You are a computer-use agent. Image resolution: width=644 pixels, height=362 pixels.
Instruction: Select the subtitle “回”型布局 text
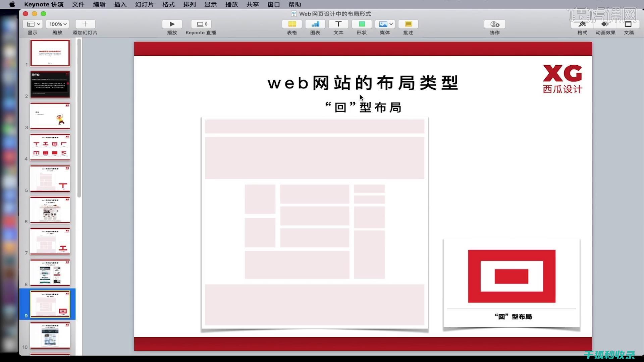363,107
